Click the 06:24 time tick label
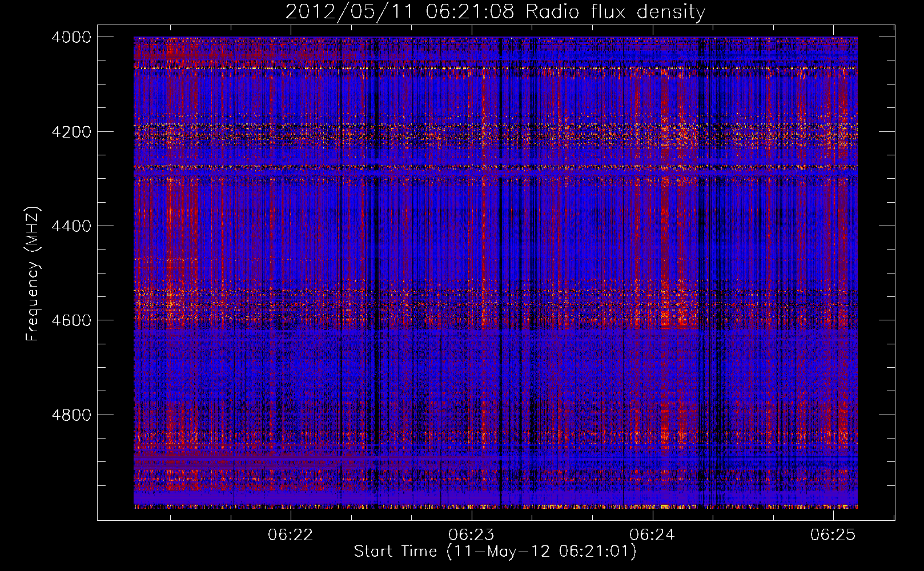This screenshot has width=924, height=571. click(652, 534)
